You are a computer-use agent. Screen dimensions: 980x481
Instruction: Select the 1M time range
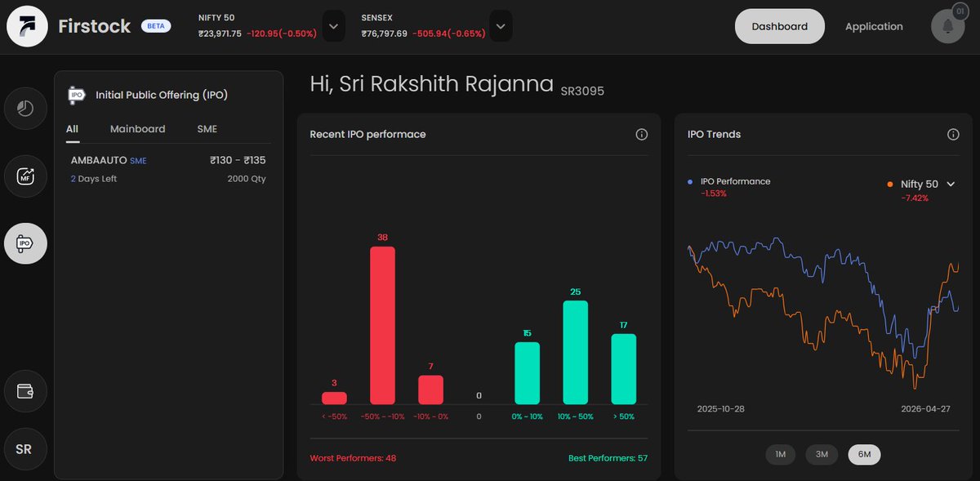point(780,454)
